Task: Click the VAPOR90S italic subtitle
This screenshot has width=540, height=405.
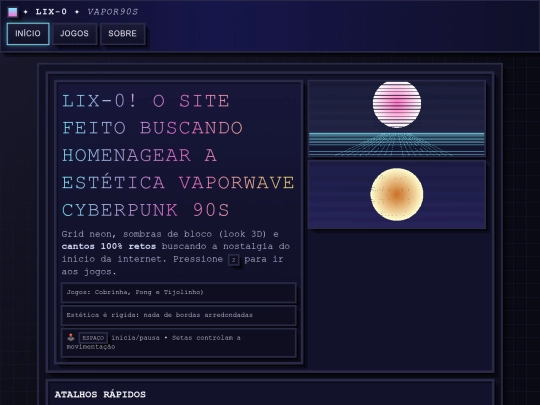Action: tap(113, 12)
